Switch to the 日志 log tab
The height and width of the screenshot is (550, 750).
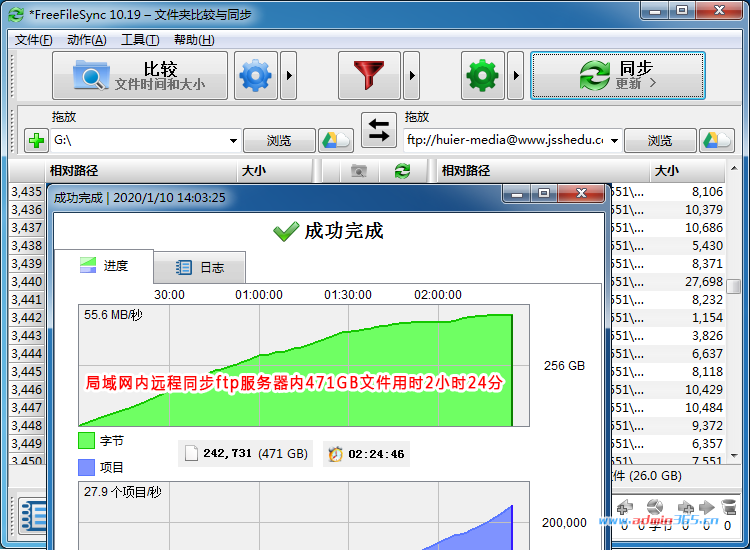pos(199,267)
